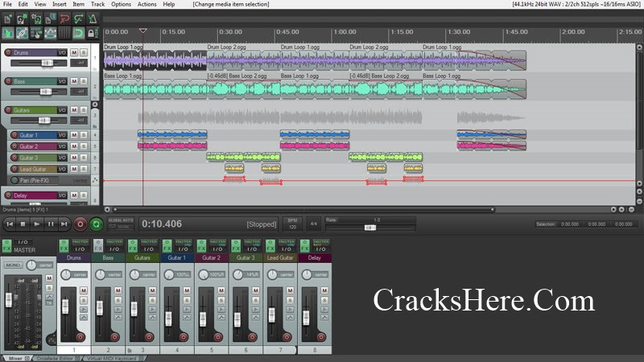Arm the Guitars track for recording
Screen dimensions: 644x362
[8, 110]
